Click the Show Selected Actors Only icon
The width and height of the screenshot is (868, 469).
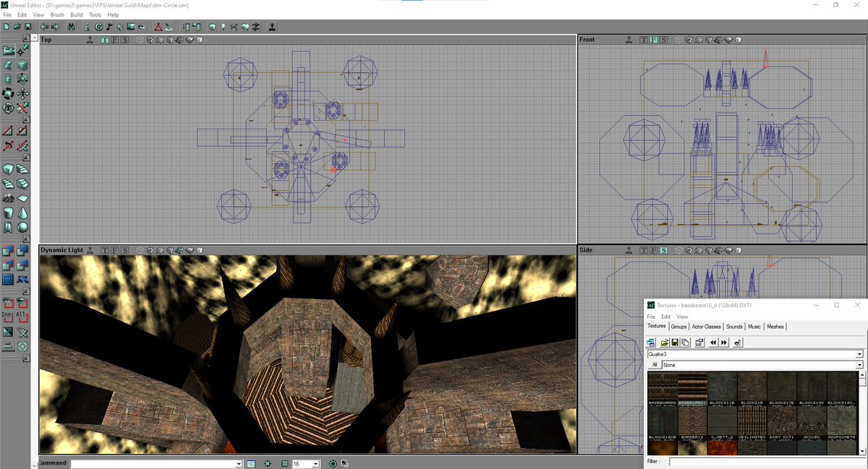(8, 302)
